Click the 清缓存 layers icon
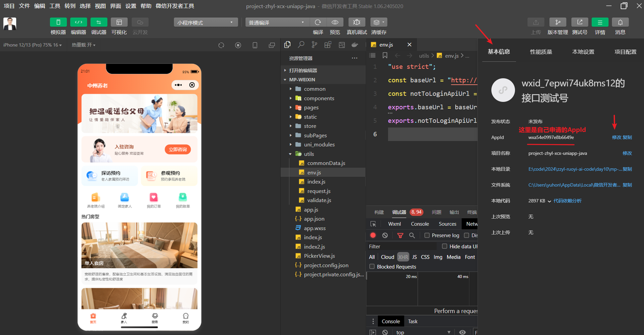This screenshot has height=335, width=644. pos(378,22)
